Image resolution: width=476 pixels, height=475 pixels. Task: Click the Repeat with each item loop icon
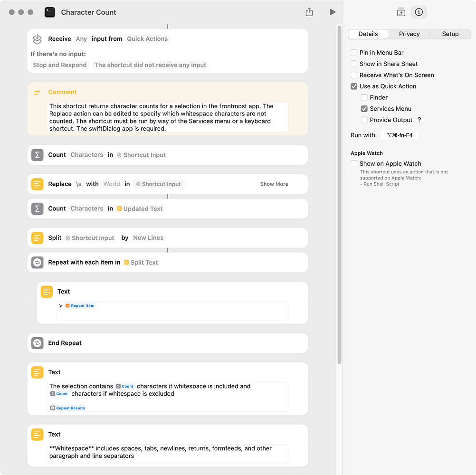[37, 262]
